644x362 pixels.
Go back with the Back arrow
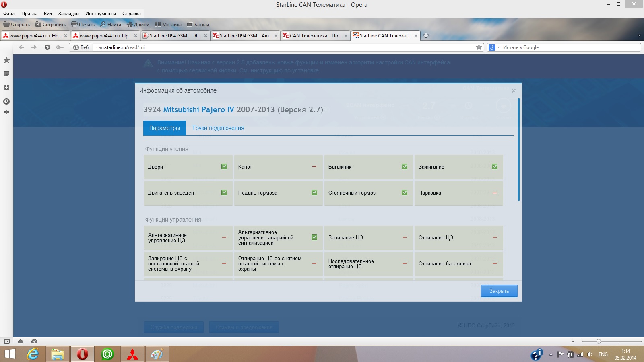click(x=22, y=47)
